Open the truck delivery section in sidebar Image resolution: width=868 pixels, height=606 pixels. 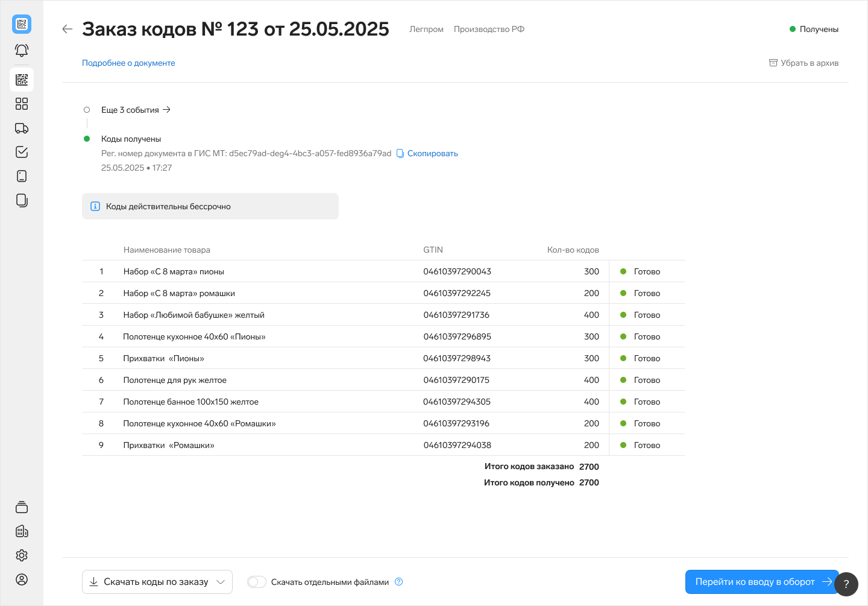[22, 128]
